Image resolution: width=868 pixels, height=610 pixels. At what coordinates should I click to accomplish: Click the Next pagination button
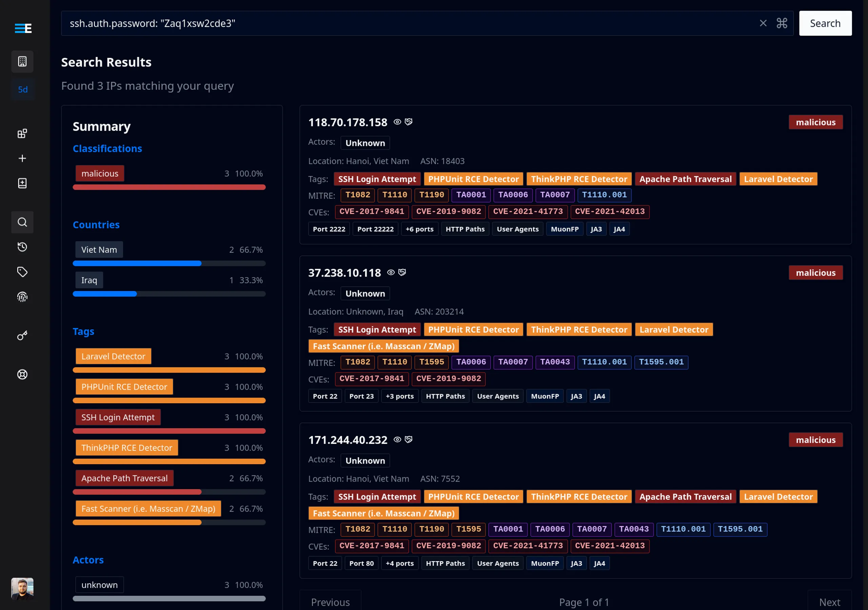tap(829, 602)
